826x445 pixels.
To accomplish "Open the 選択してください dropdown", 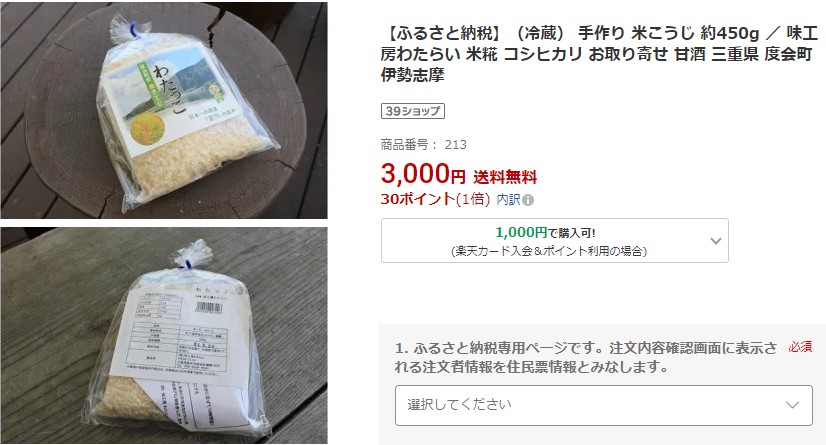I will (604, 405).
